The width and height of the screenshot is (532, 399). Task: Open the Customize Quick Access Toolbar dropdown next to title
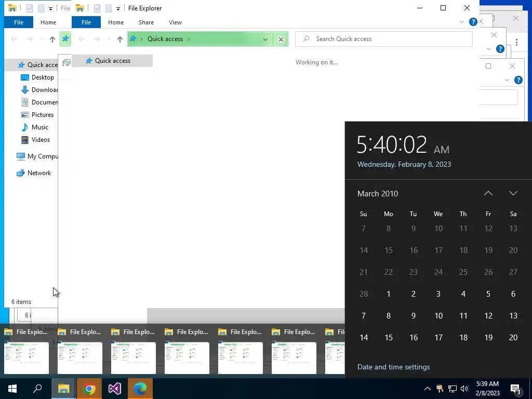point(118,8)
